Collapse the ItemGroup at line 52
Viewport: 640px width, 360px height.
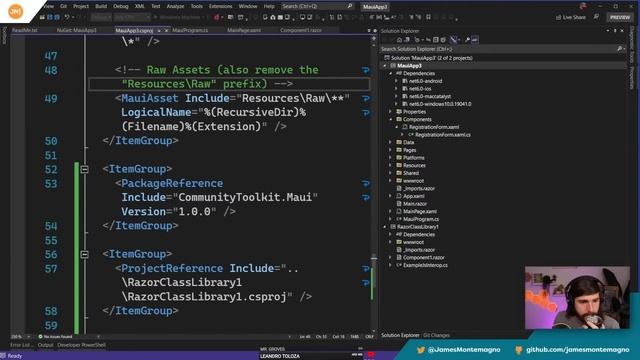[84, 169]
